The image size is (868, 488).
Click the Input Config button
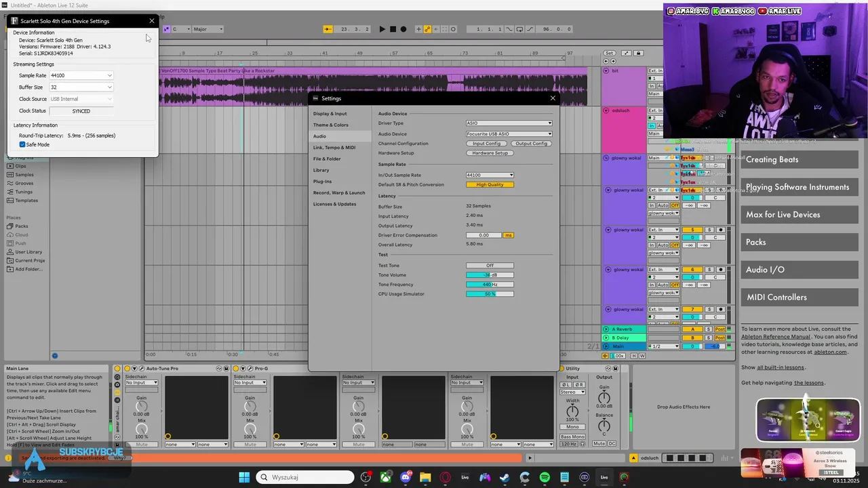coord(487,144)
